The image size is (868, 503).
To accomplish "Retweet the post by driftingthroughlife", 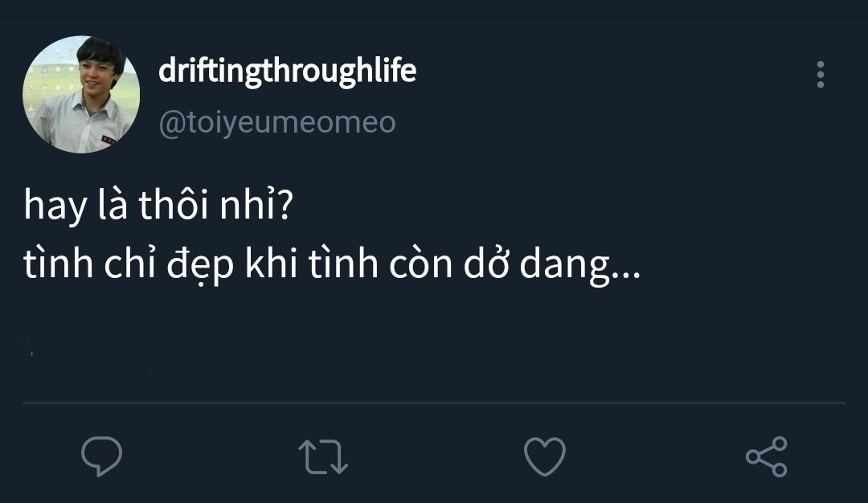I will click(323, 456).
